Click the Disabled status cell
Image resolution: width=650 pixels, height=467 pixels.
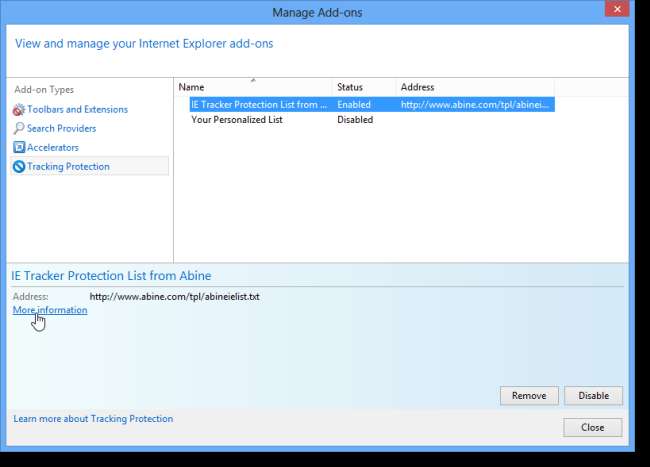tap(355, 120)
